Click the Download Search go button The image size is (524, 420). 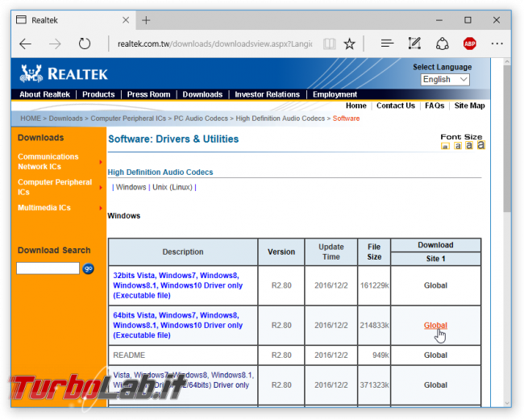click(x=88, y=268)
